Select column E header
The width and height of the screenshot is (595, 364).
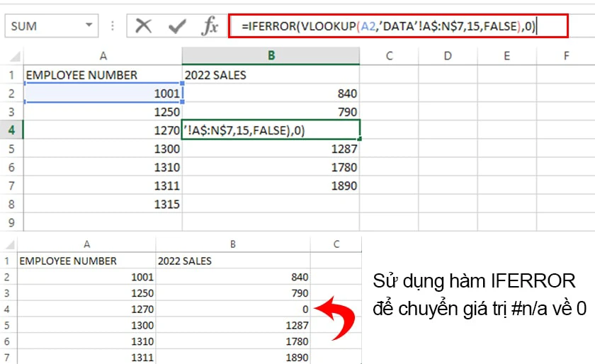point(506,56)
